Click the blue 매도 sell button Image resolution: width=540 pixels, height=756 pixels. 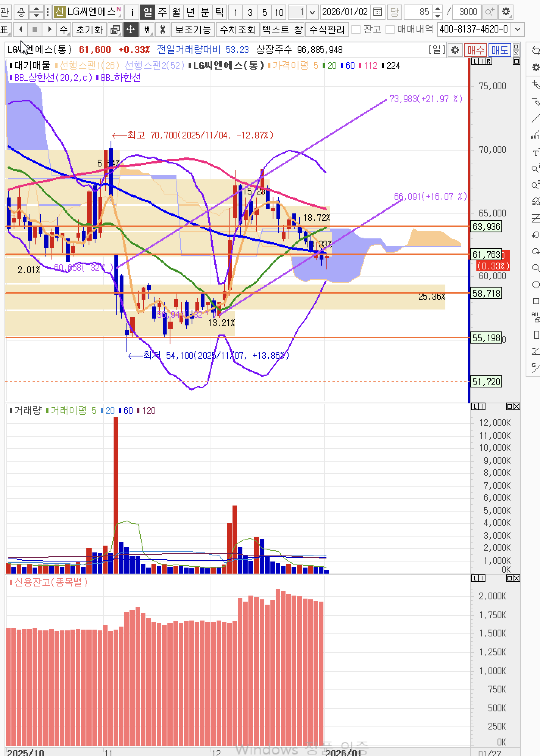click(499, 50)
